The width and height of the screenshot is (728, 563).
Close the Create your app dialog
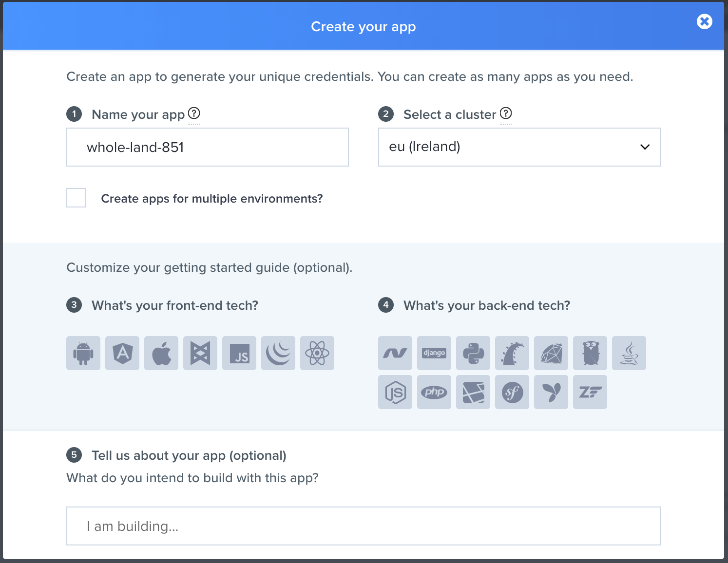(704, 21)
